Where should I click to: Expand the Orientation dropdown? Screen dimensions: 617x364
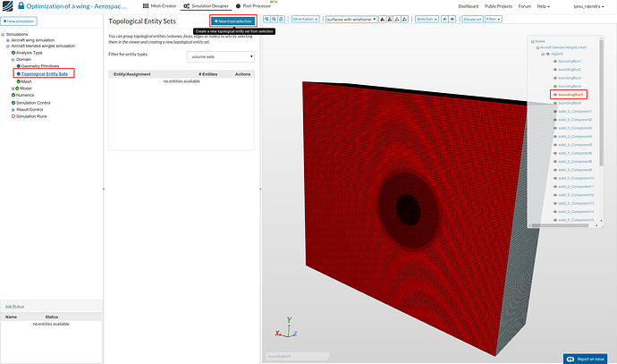[304, 18]
